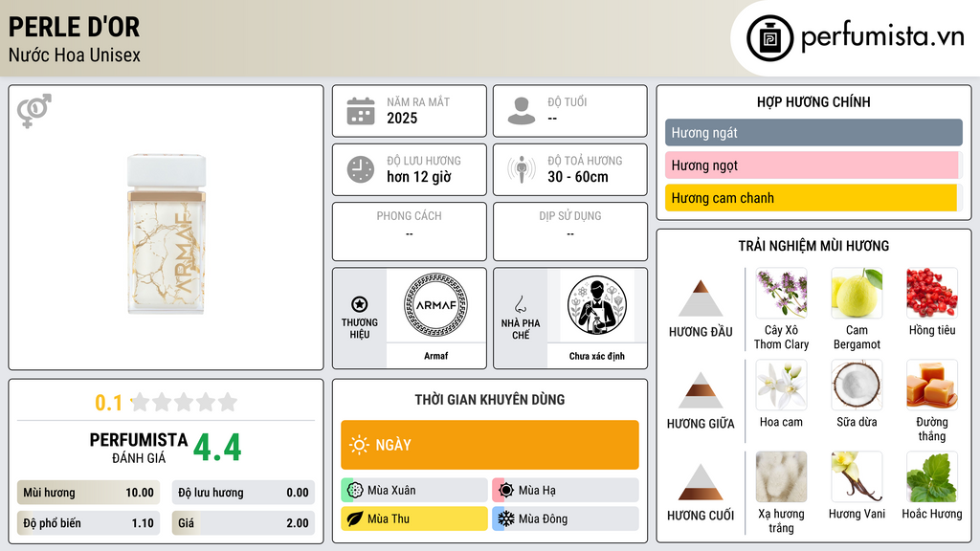The width and height of the screenshot is (980, 551).
Task: Click the HƯƠNG ĐẦU label
Action: click(x=701, y=332)
